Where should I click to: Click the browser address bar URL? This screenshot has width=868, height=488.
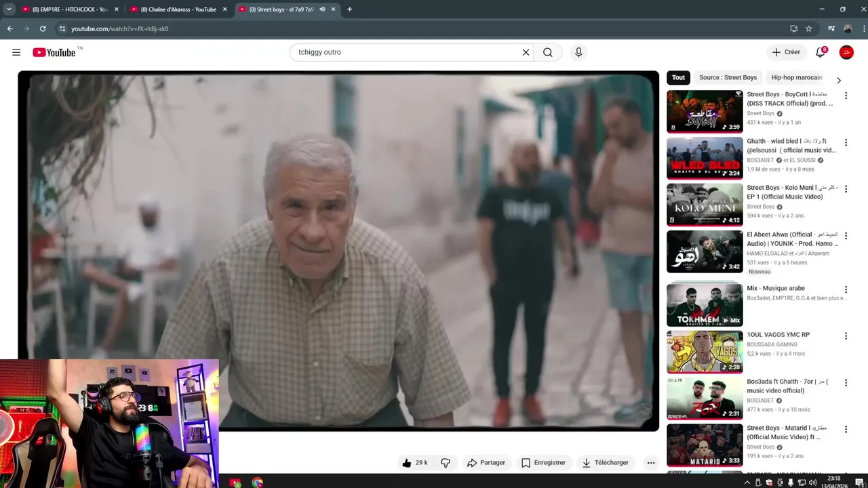119,28
